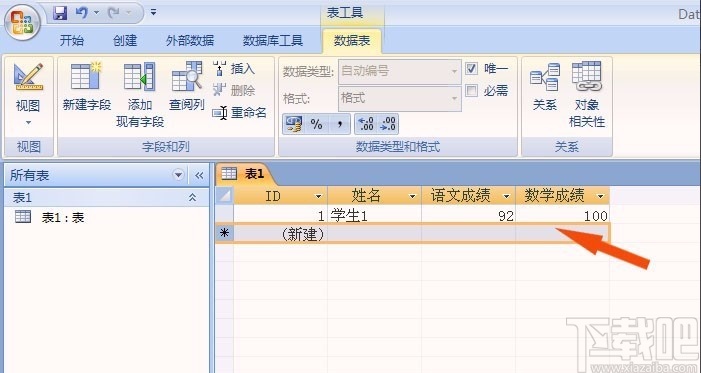Toggle the 必需 checkbox
This screenshot has height=373, width=701.
coord(471,91)
